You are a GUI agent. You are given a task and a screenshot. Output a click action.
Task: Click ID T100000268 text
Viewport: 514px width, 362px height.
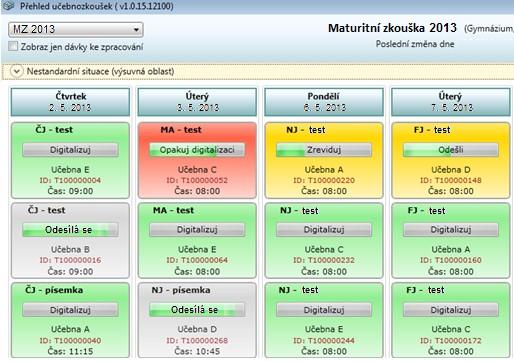pyautogui.click(x=197, y=341)
